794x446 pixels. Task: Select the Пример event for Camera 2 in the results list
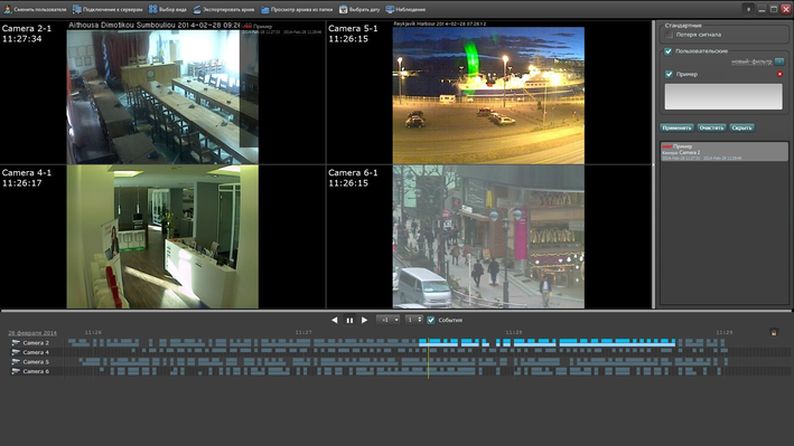click(x=724, y=152)
